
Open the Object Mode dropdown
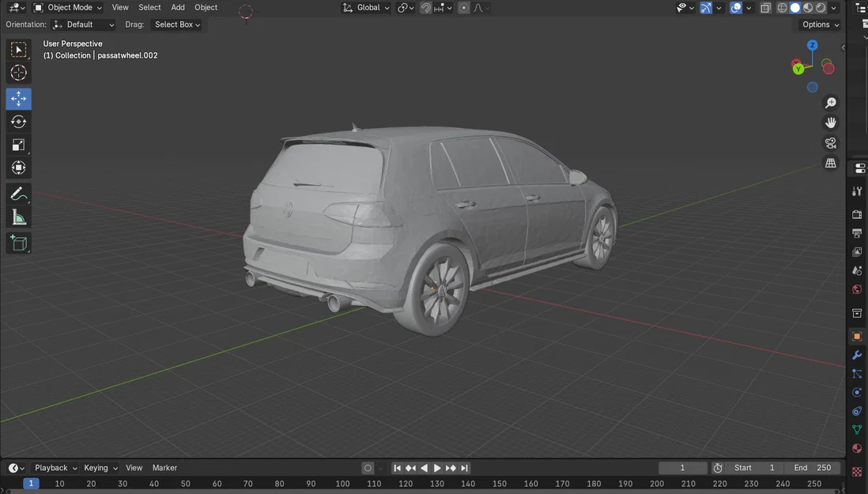[x=67, y=7]
